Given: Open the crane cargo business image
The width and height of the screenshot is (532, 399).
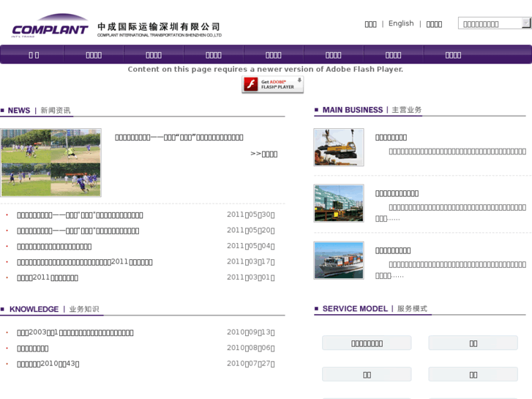Looking at the screenshot, I should [x=339, y=147].
